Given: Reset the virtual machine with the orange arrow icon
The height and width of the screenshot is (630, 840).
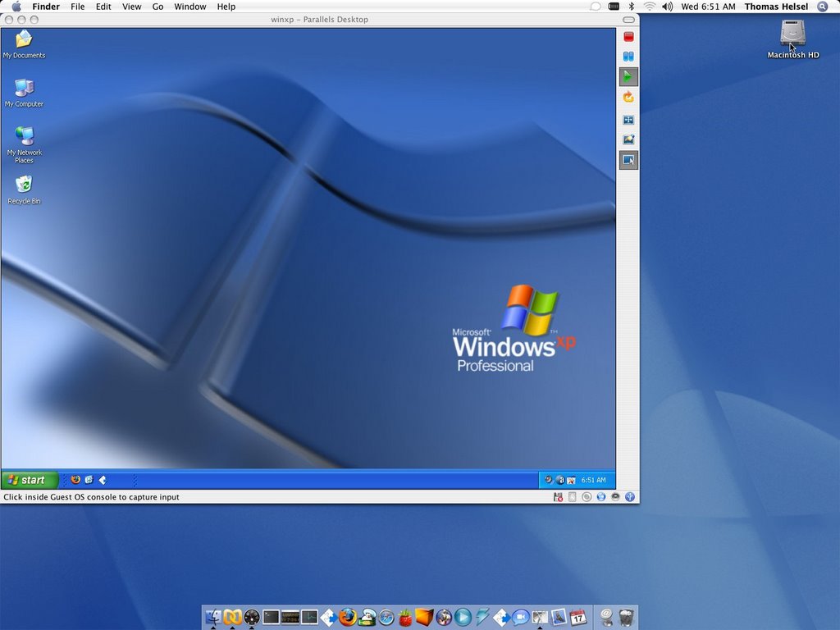Looking at the screenshot, I should click(x=628, y=97).
